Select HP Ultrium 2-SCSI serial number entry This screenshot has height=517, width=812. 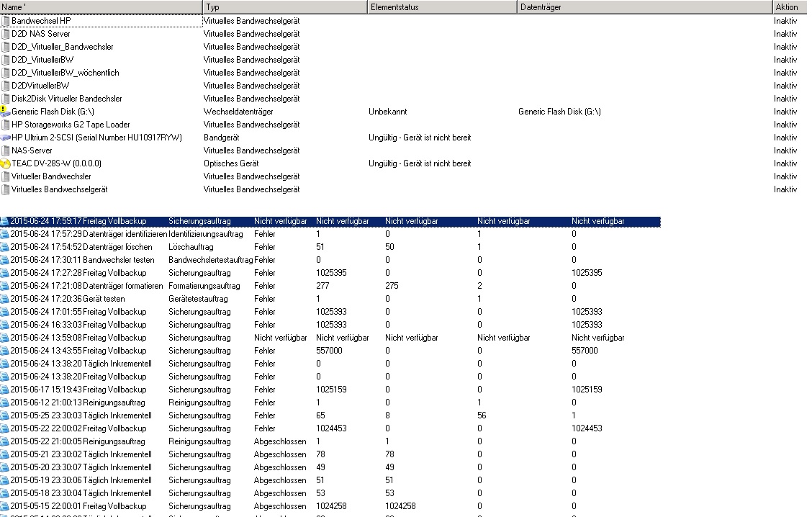tap(97, 138)
